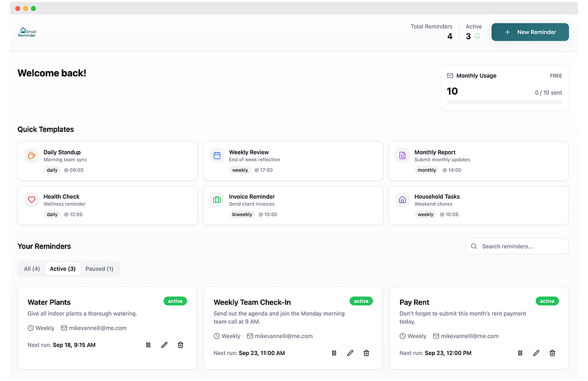The height and width of the screenshot is (381, 588).
Task: Delete the Pay Rent reminder
Action: coord(552,353)
